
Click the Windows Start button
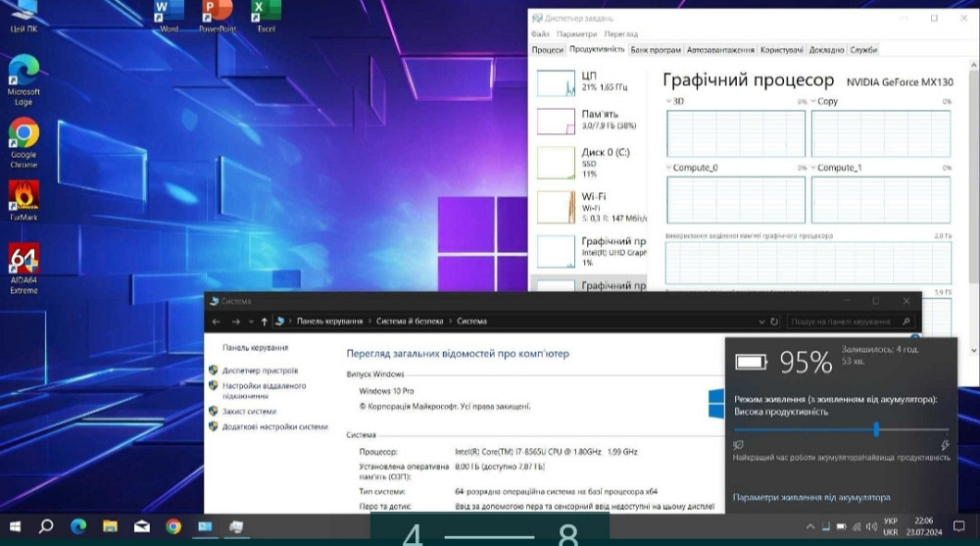point(15,526)
